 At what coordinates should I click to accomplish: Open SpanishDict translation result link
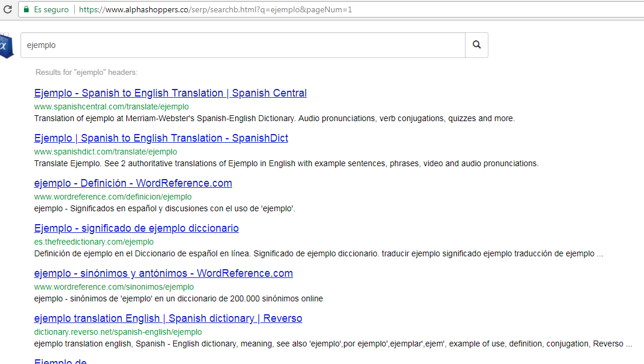(x=161, y=139)
